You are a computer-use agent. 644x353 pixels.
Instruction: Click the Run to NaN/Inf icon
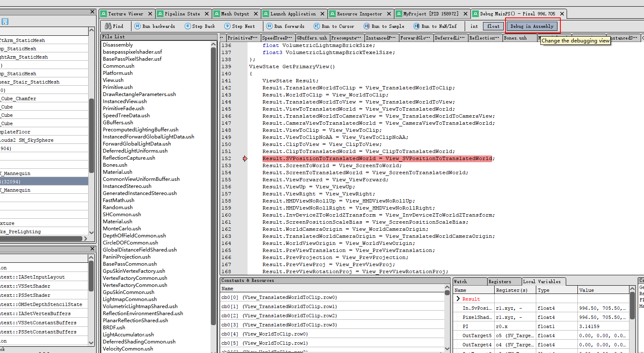(x=415, y=26)
